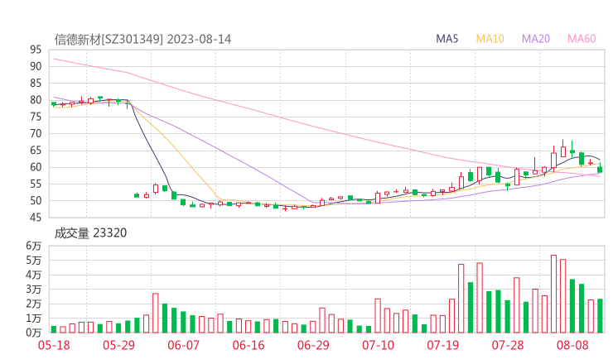Click the tallest red volume bar near 08-08
The width and height of the screenshot is (613, 364).
pyautogui.click(x=553, y=294)
